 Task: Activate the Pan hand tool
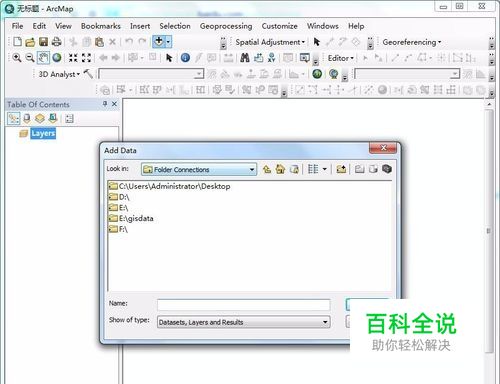pyautogui.click(x=43, y=58)
